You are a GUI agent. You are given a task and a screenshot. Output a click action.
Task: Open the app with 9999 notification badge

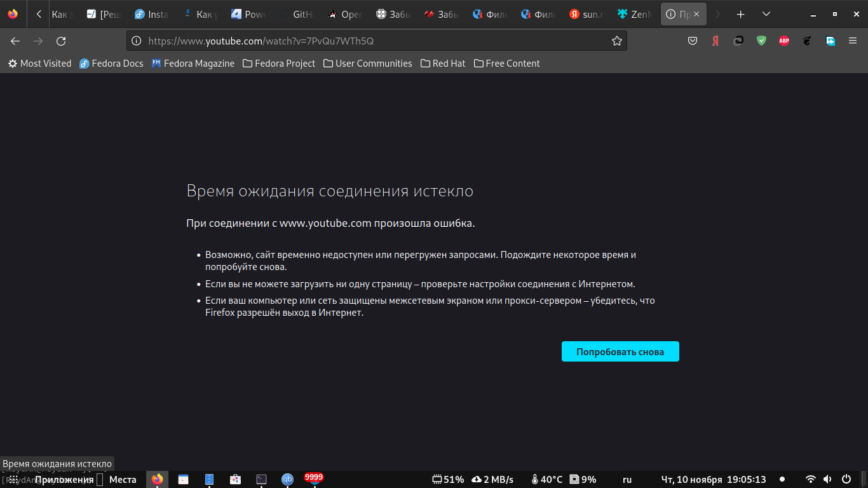(313, 478)
